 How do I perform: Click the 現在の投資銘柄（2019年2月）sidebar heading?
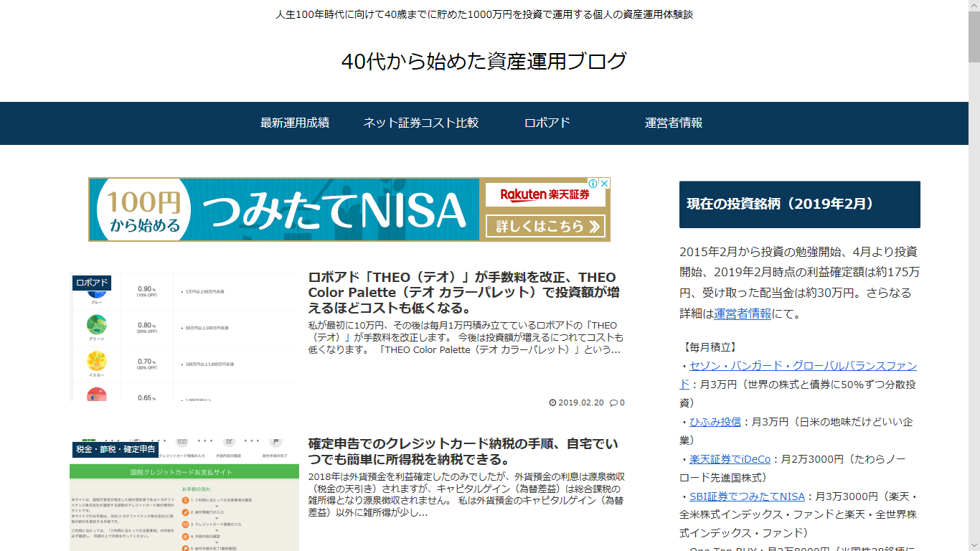[x=800, y=204]
